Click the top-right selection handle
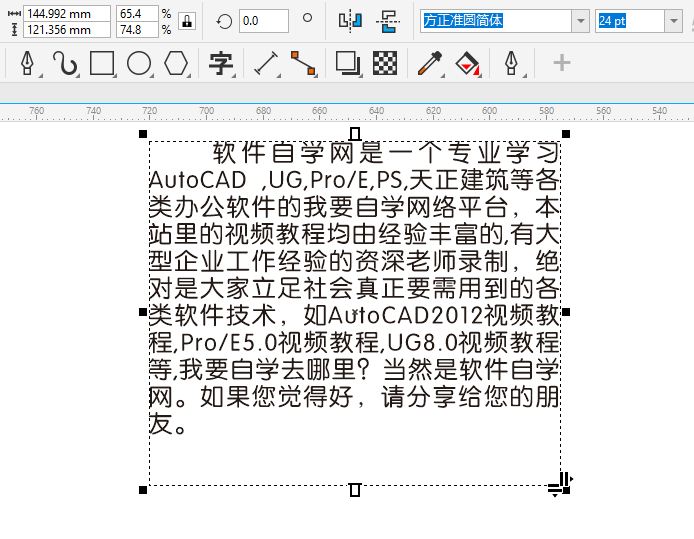The image size is (694, 539). point(566,134)
